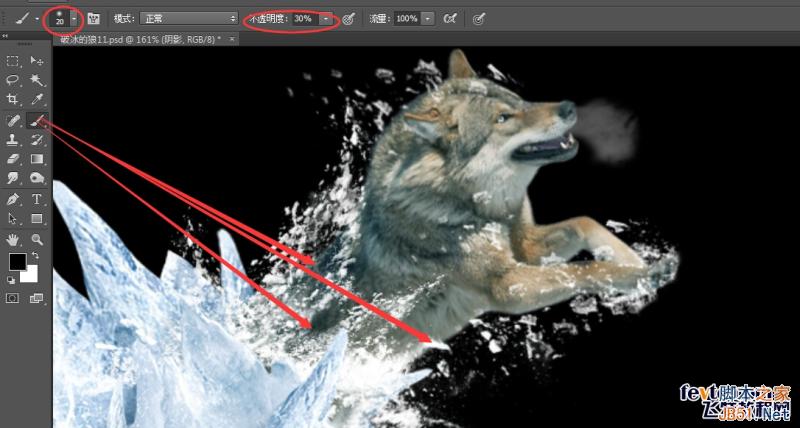The height and width of the screenshot is (428, 800).
Task: Swap foreground and background colors
Action: pyautogui.click(x=35, y=255)
